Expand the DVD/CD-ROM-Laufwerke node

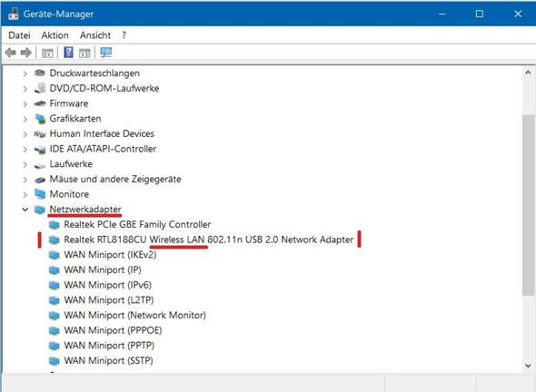click(x=25, y=88)
